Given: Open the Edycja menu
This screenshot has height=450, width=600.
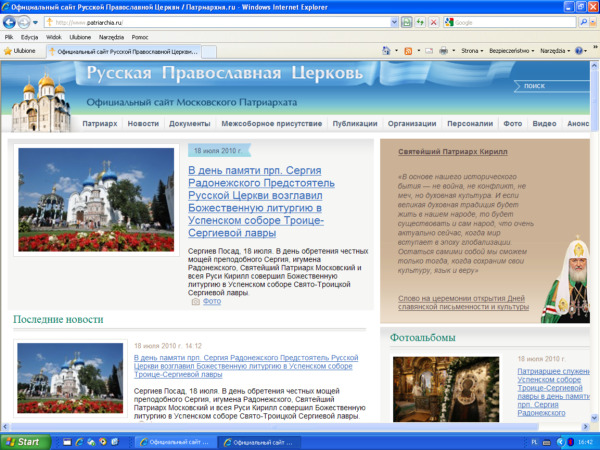Looking at the screenshot, I should coord(29,37).
